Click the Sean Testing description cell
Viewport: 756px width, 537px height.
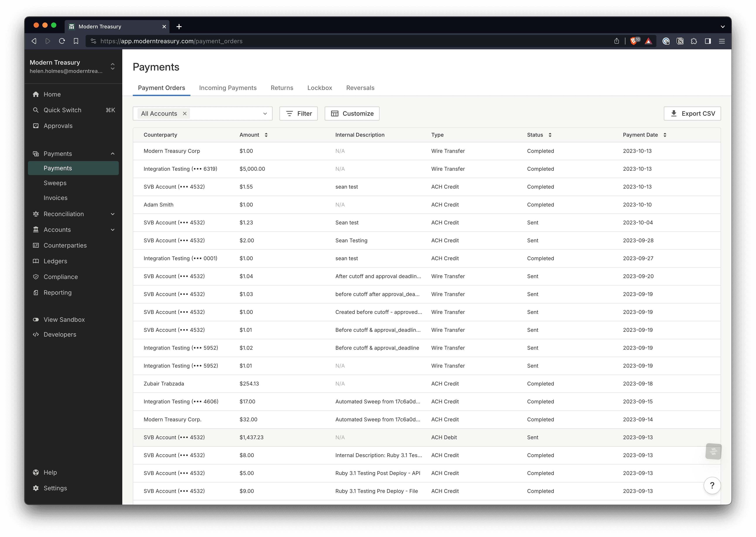(x=351, y=240)
